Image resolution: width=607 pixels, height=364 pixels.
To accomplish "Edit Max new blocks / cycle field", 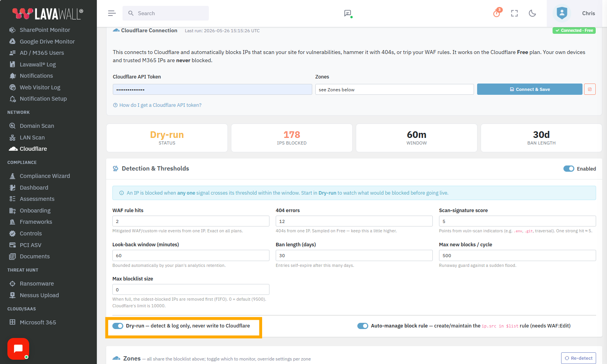I will click(x=518, y=255).
